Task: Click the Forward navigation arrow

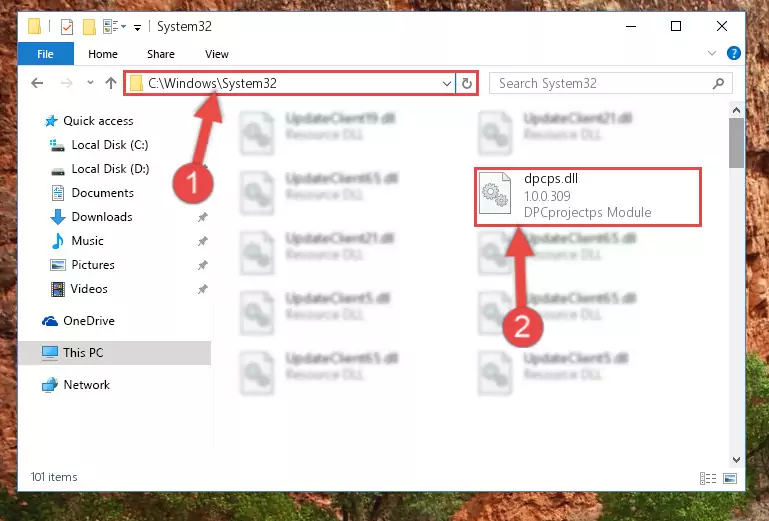Action: point(67,83)
